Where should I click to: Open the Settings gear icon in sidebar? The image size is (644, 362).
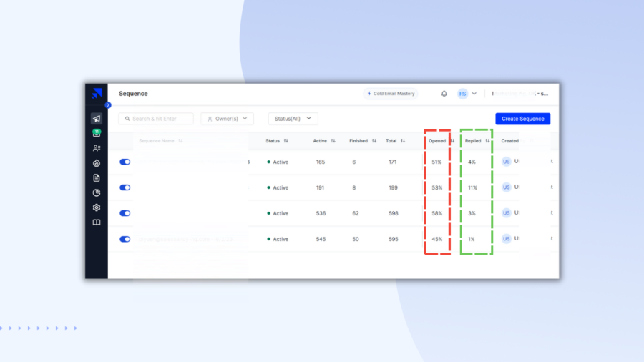(97, 207)
